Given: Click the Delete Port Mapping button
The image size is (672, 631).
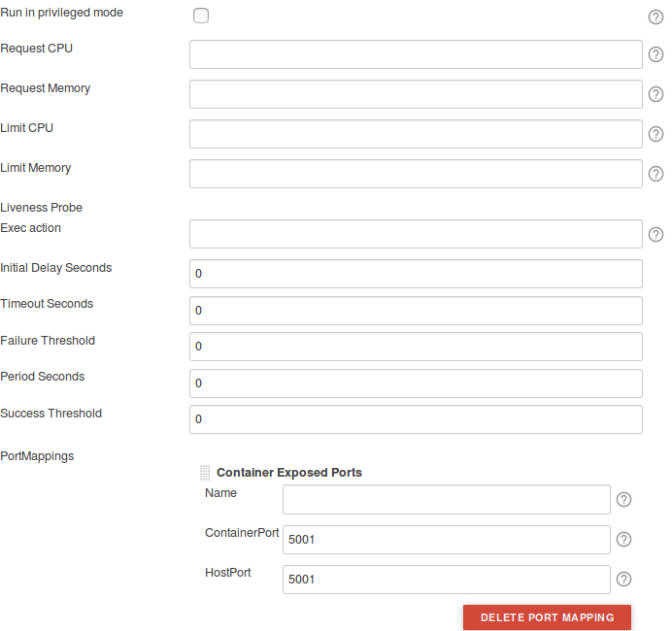Looking at the screenshot, I should pos(547,617).
